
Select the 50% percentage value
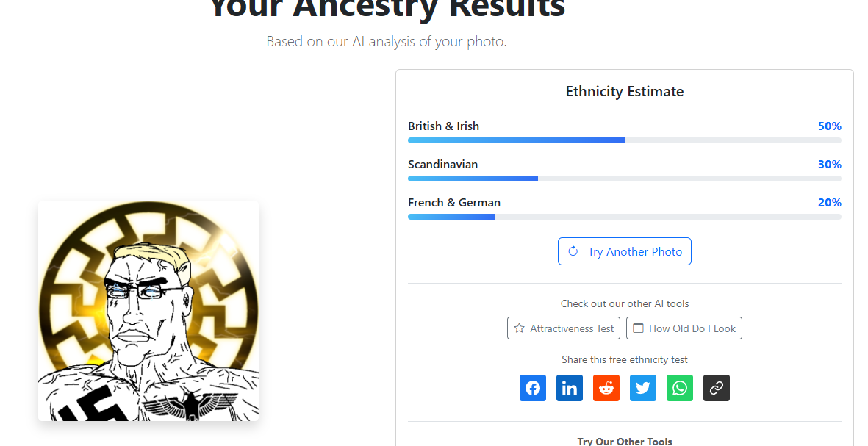click(x=829, y=126)
